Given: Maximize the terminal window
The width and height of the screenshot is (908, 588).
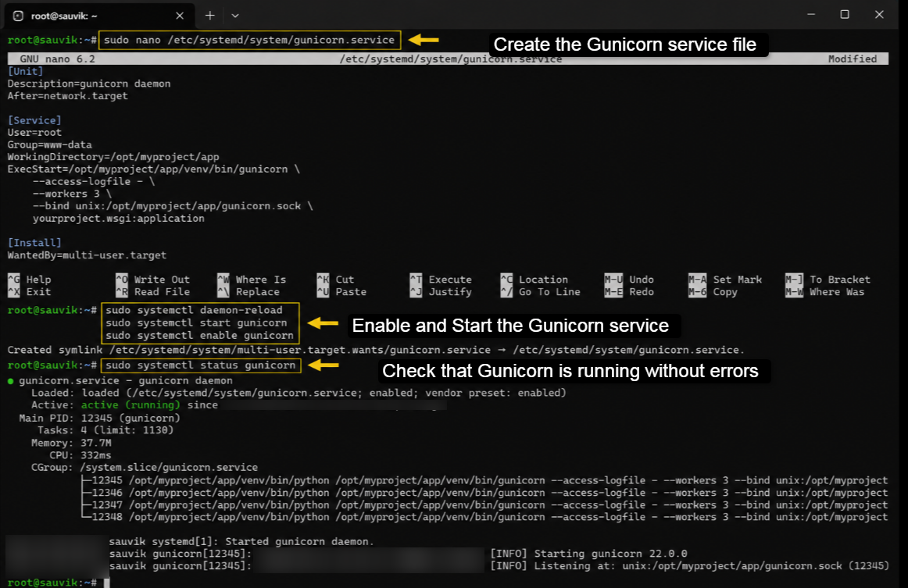Looking at the screenshot, I should 845,15.
